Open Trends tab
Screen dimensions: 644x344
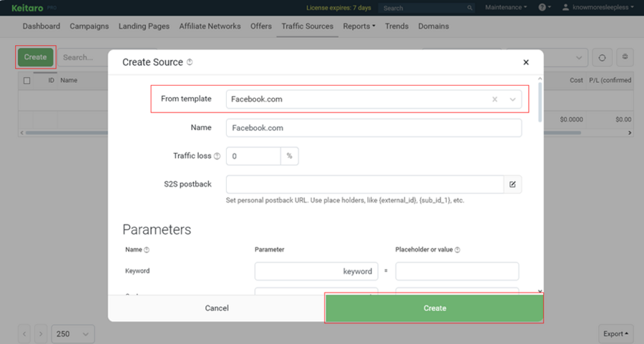coord(396,26)
